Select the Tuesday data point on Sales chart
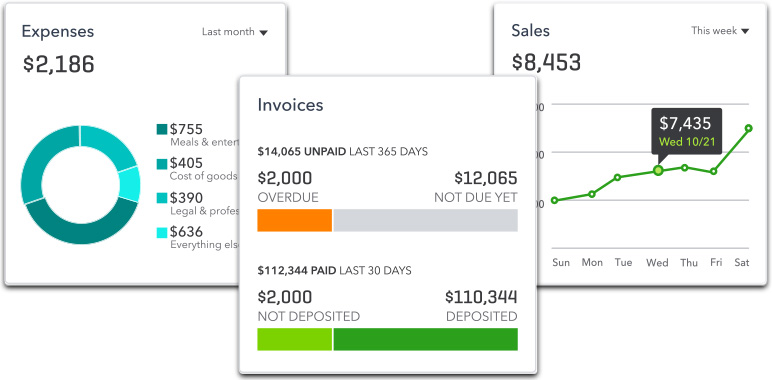This screenshot has height=380, width=772. [617, 177]
